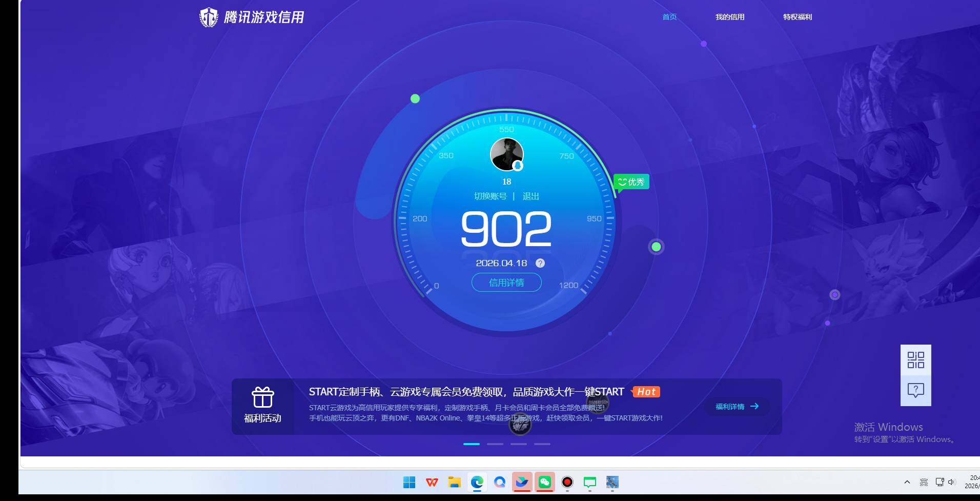
Task: Click 退出 to log out
Action: 530,196
